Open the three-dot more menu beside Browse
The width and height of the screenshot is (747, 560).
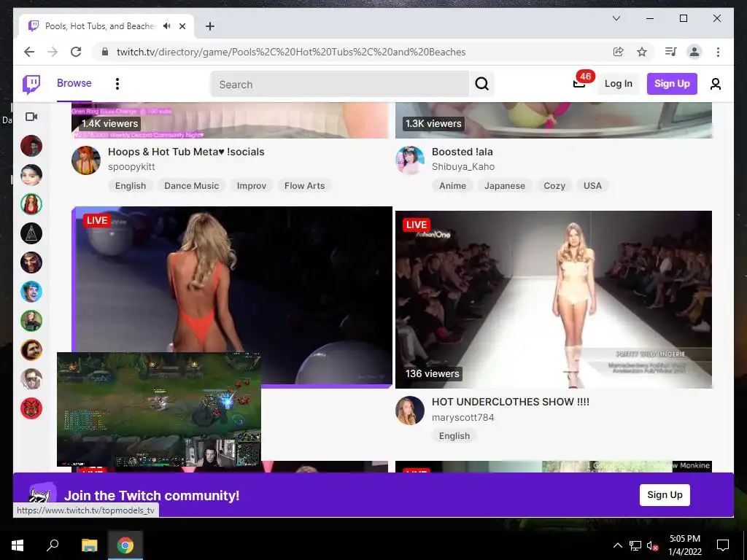[117, 85]
